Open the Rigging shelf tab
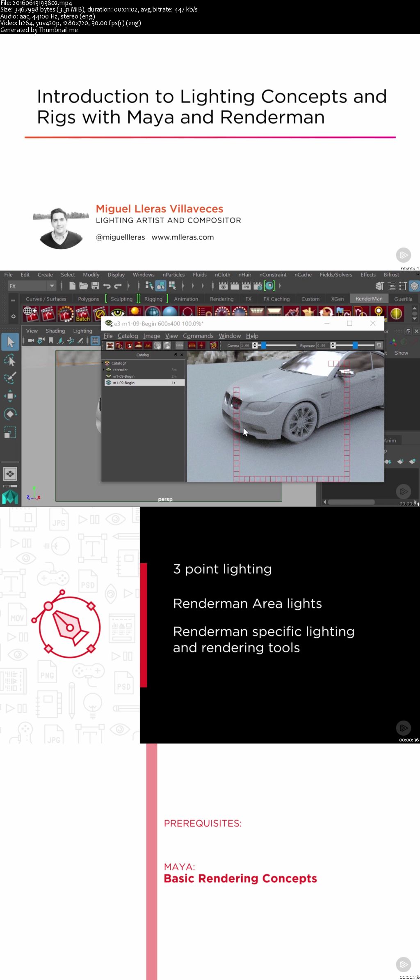 [153, 299]
